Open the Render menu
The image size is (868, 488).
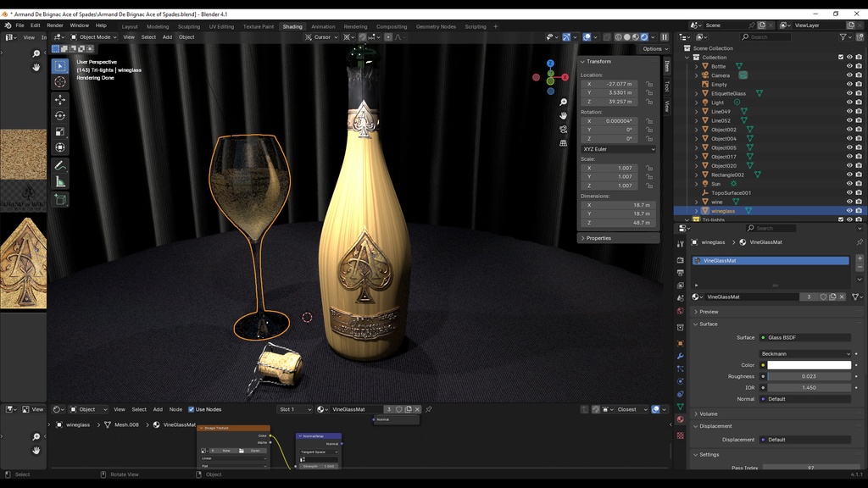point(55,25)
